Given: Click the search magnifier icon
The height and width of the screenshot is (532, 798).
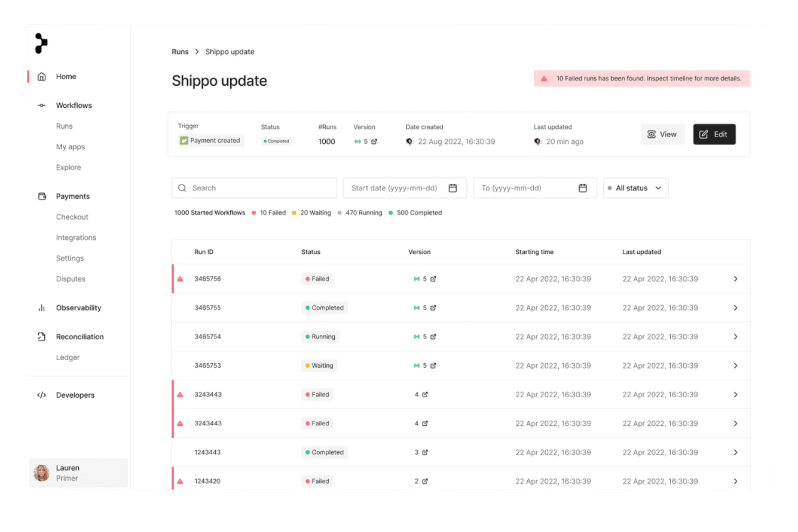Looking at the screenshot, I should click(x=182, y=188).
